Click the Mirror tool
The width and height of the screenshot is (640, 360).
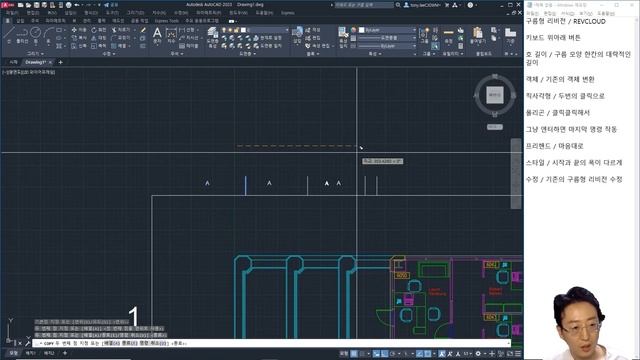pyautogui.click(x=98, y=38)
